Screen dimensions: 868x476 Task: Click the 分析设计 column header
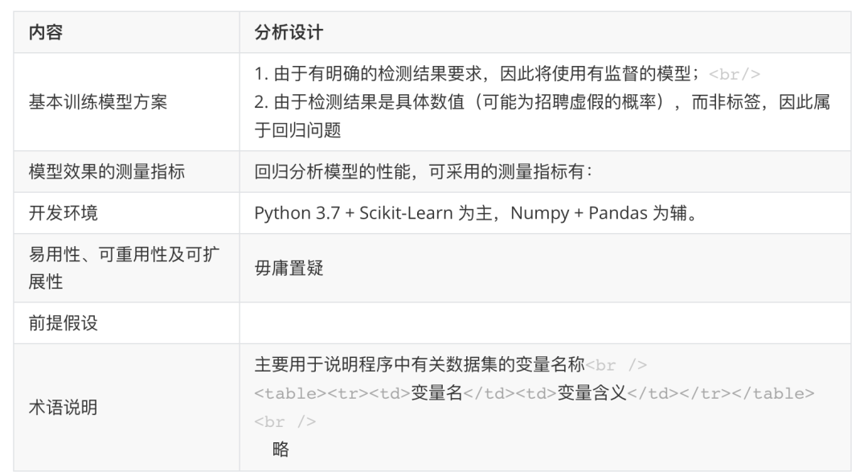[x=289, y=32]
